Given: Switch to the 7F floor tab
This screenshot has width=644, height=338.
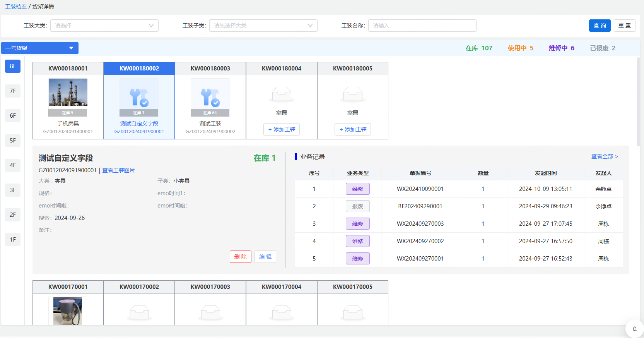Looking at the screenshot, I should (13, 91).
